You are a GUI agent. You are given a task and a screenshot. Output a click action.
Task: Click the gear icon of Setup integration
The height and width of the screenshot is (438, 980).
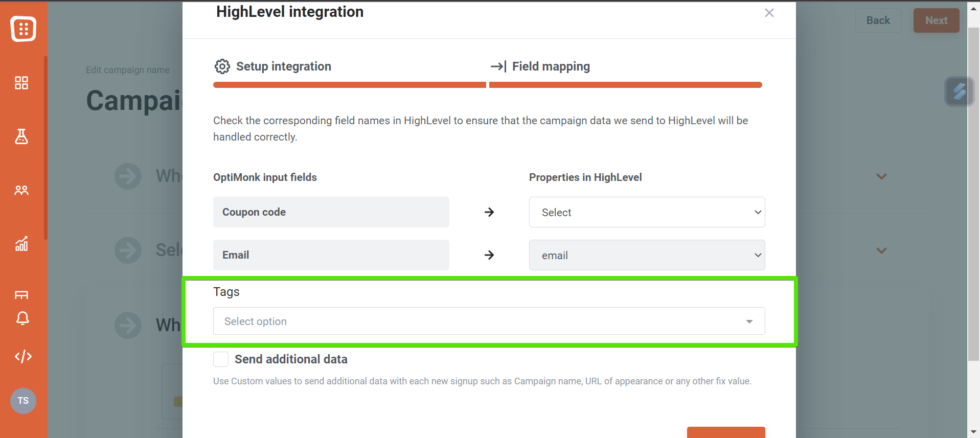222,66
